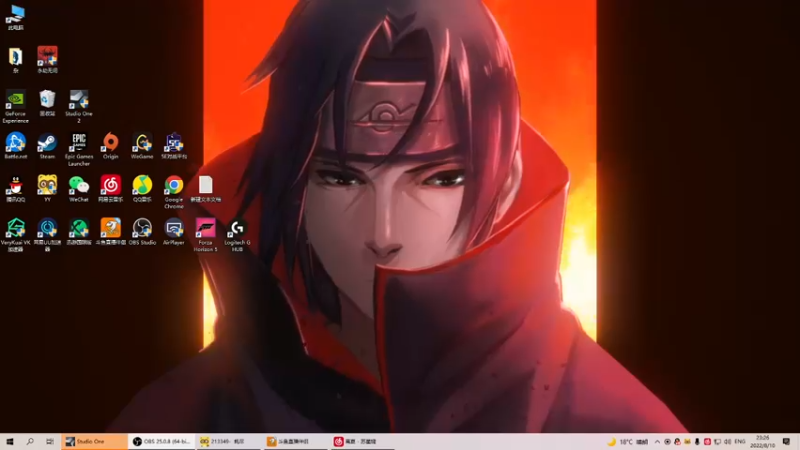Select the Forza Horizon 5 shortcut

[206, 235]
